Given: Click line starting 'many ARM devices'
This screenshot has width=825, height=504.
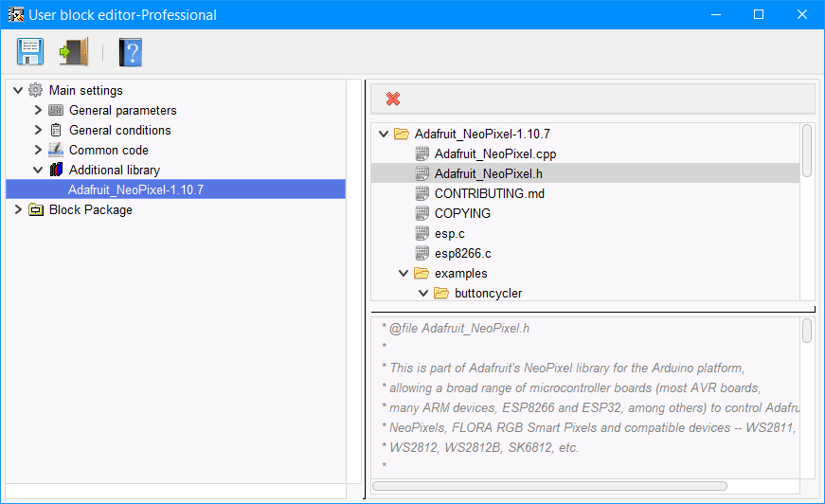Looking at the screenshot, I should [590, 407].
